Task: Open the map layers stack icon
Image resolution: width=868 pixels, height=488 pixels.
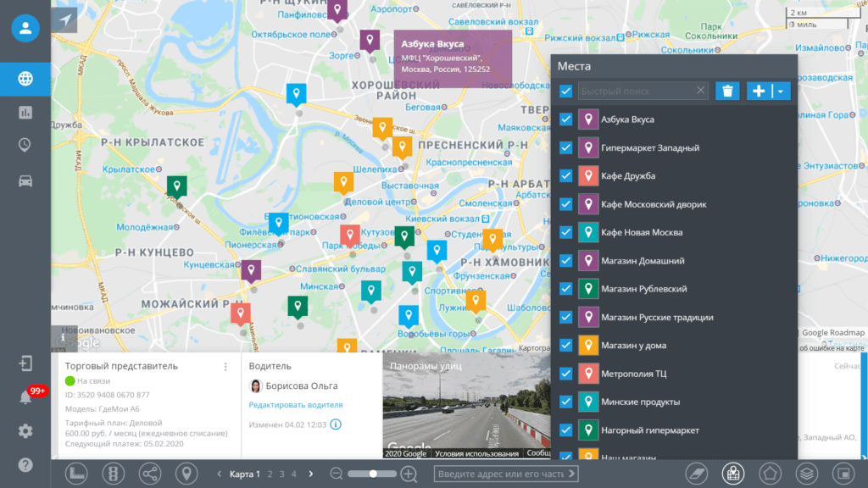Action: 807,474
